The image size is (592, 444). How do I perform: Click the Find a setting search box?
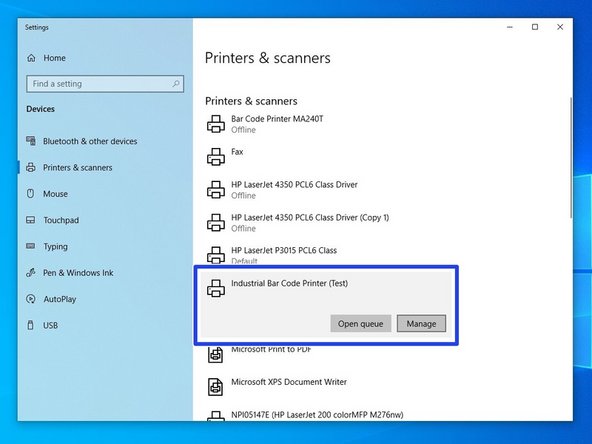coord(105,84)
